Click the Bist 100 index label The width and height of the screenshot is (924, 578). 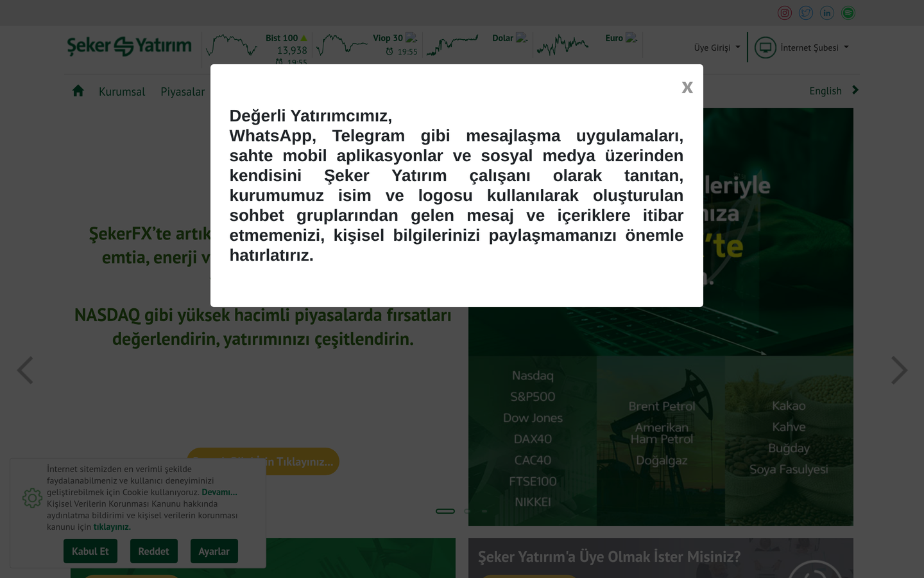point(282,39)
